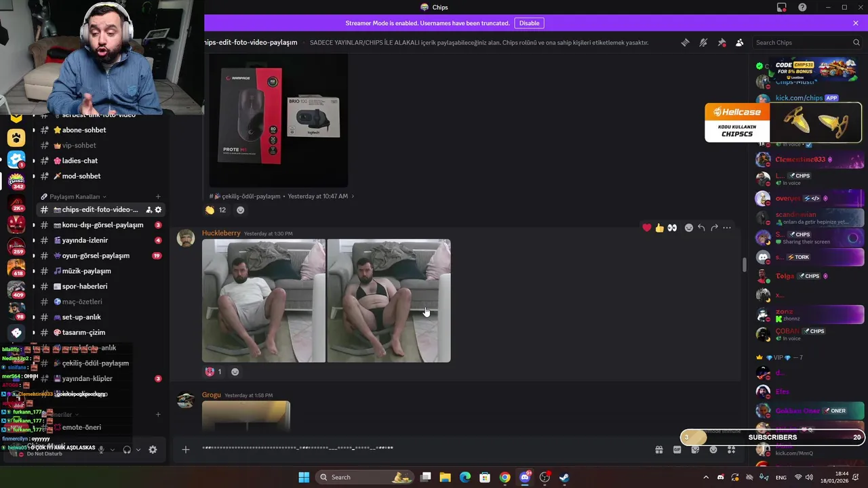This screenshot has width=868, height=488.
Task: Toggle the member list icon
Action: click(739, 42)
